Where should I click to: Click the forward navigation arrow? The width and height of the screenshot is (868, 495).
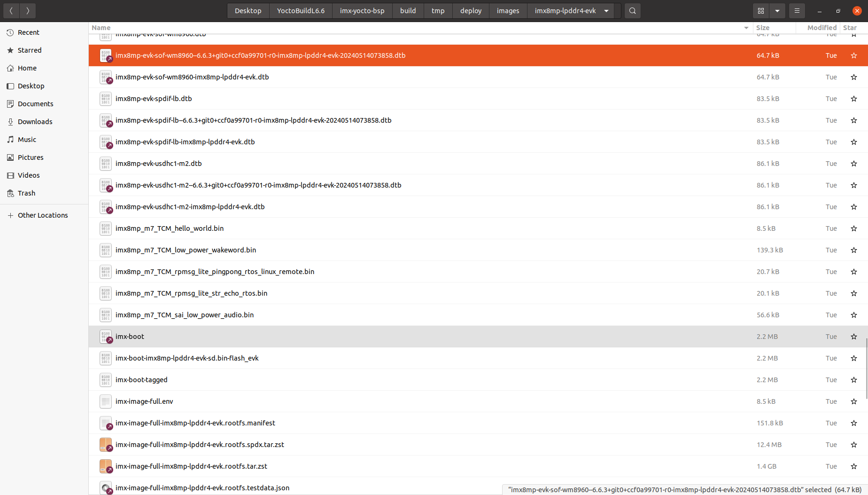(x=28, y=10)
